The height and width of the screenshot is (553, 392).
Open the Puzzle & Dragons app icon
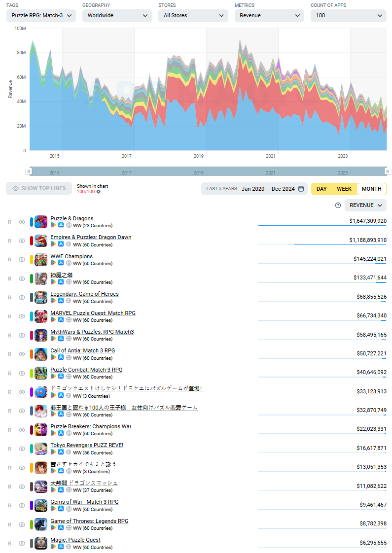(x=40, y=222)
